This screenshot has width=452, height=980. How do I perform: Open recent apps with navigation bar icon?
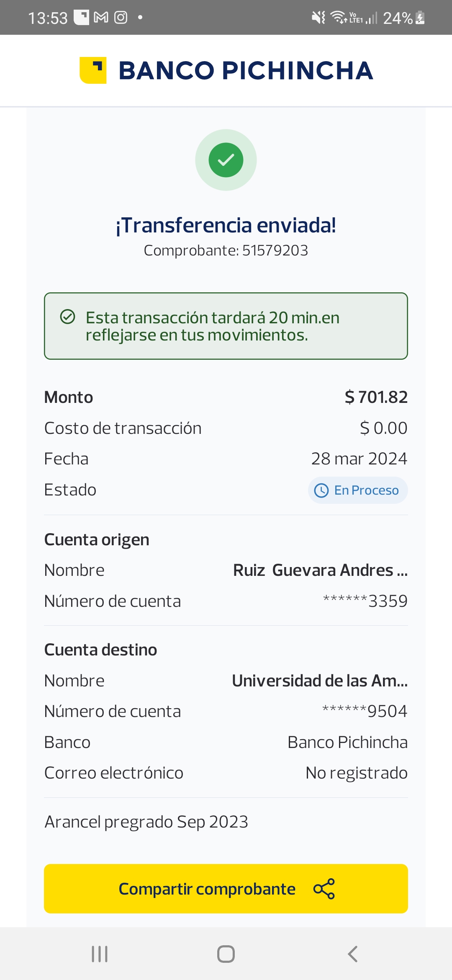(100, 954)
